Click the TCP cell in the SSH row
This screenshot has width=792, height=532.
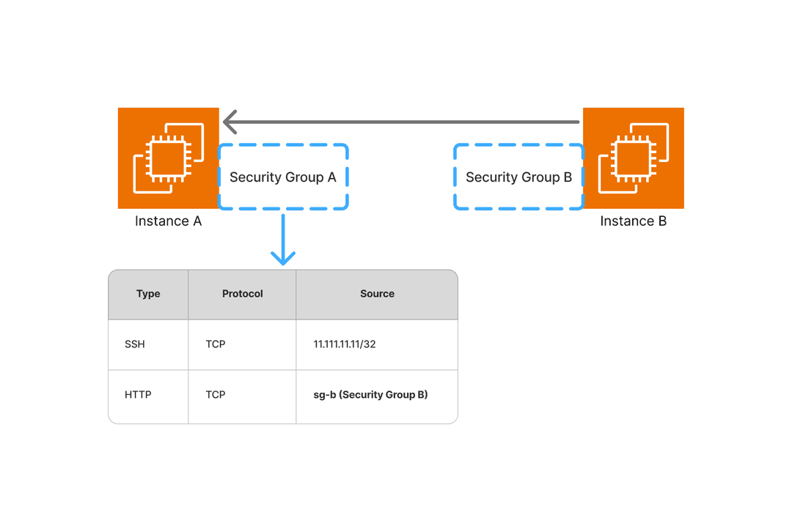click(216, 344)
